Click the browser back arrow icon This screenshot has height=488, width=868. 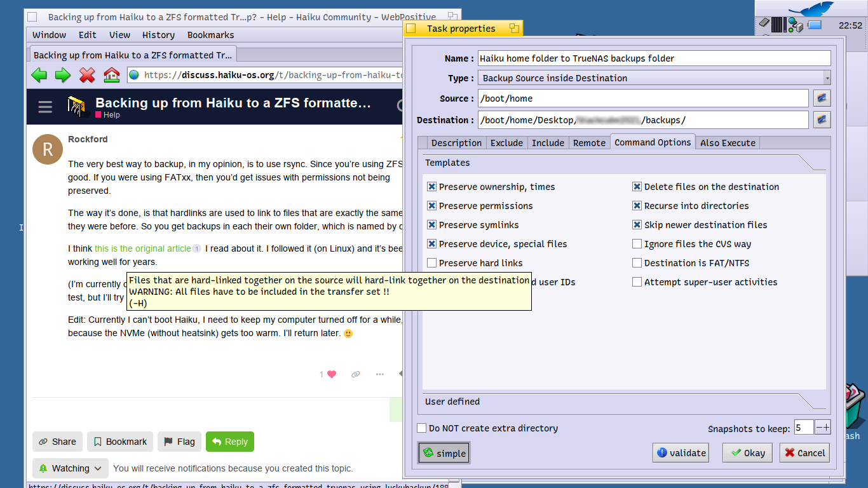click(x=39, y=76)
